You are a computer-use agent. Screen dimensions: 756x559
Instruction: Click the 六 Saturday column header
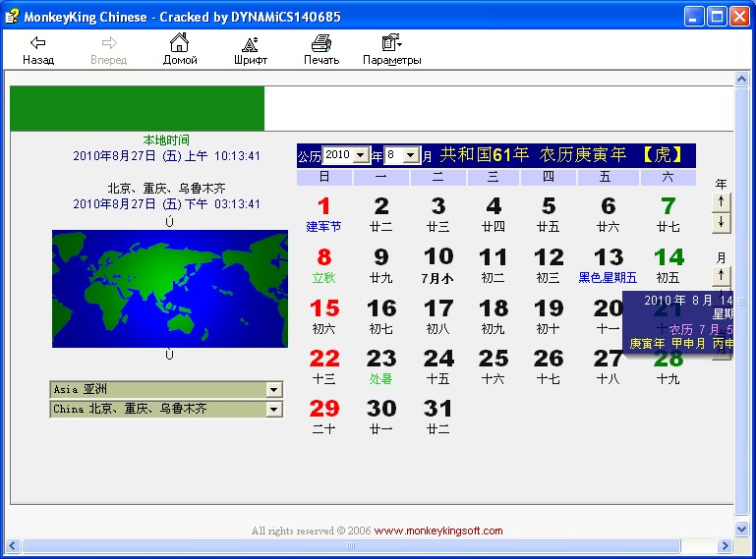tap(668, 177)
